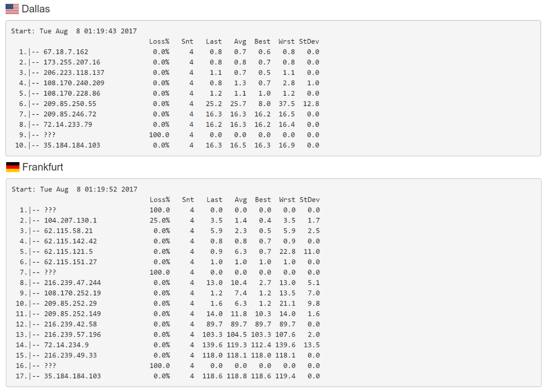Select IP 209.85.250.55 in Dallas trace

[x=70, y=104]
